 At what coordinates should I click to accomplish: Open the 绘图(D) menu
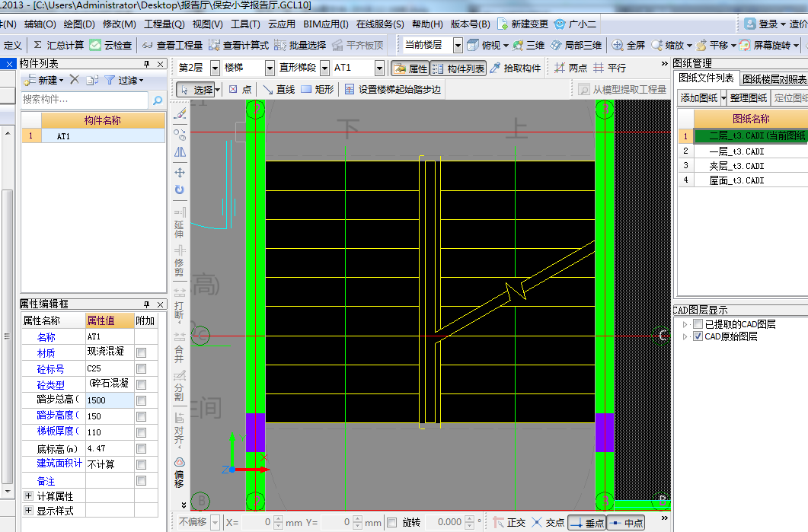pyautogui.click(x=79, y=24)
